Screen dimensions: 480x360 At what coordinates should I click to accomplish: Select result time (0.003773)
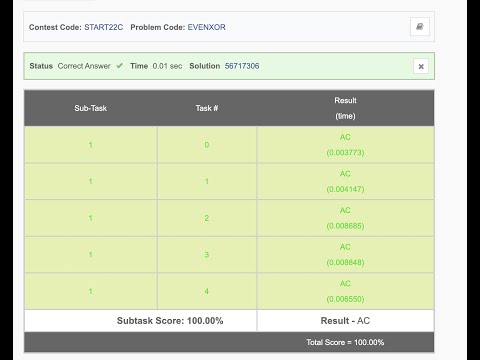pos(345,153)
